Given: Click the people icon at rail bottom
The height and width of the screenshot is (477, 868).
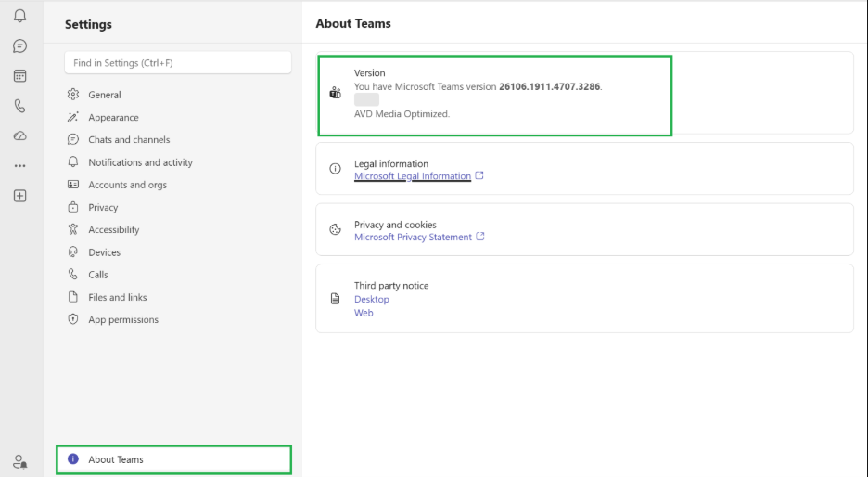Looking at the screenshot, I should [19, 461].
